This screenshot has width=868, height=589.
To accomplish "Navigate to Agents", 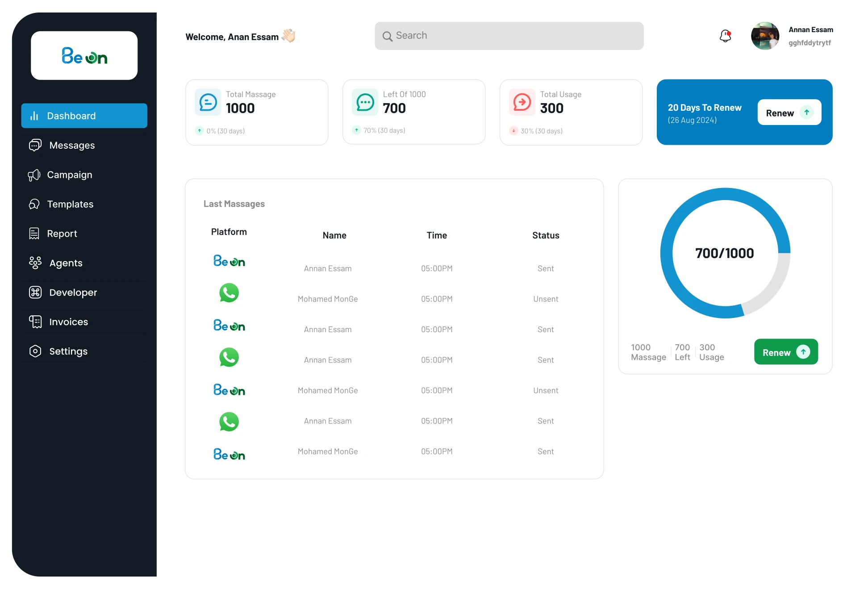I will (84, 263).
